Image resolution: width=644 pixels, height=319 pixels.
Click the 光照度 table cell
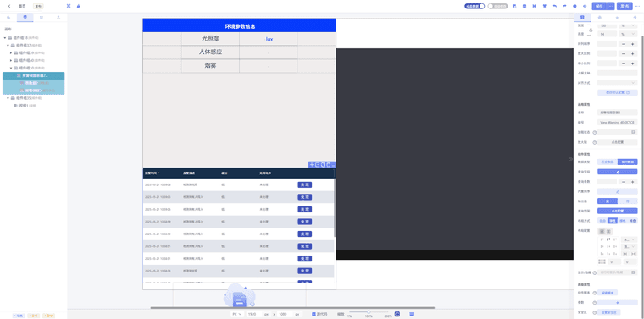pos(210,39)
